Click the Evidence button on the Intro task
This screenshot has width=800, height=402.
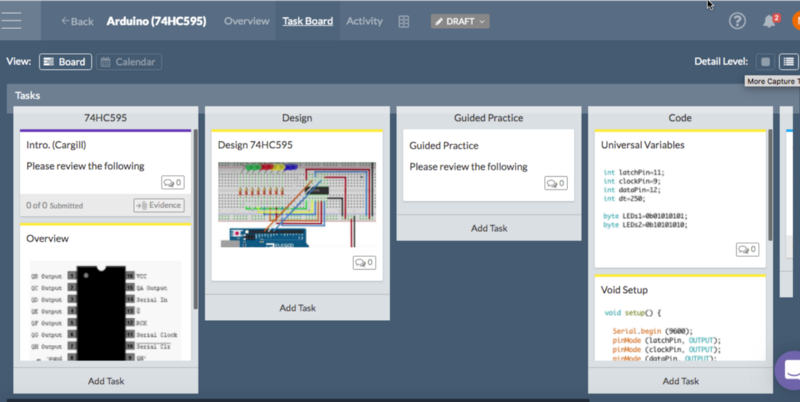pos(159,205)
